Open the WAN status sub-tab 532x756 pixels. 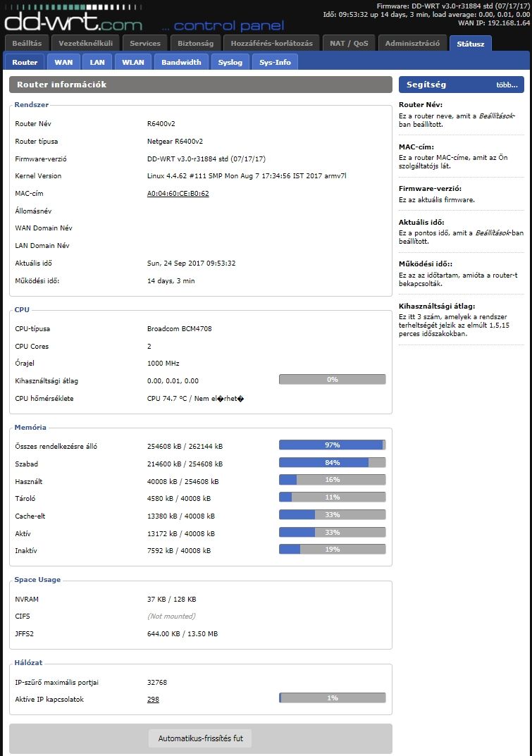(x=63, y=62)
